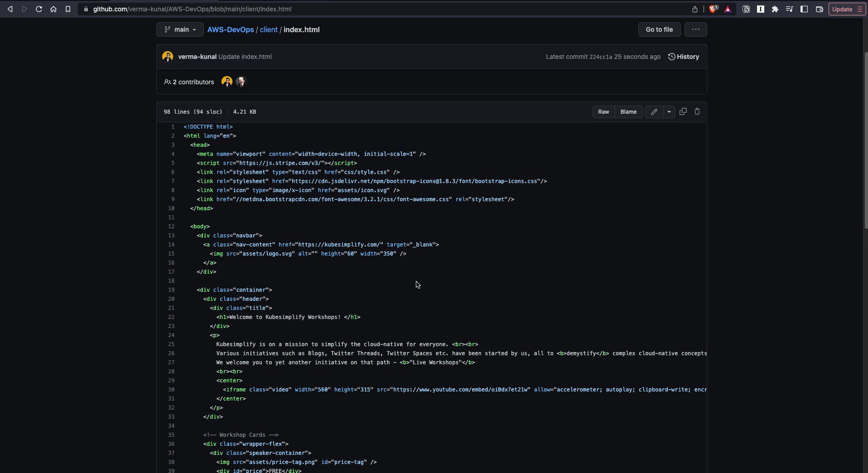Click the Brave Shields icon in the toolbar

714,9
